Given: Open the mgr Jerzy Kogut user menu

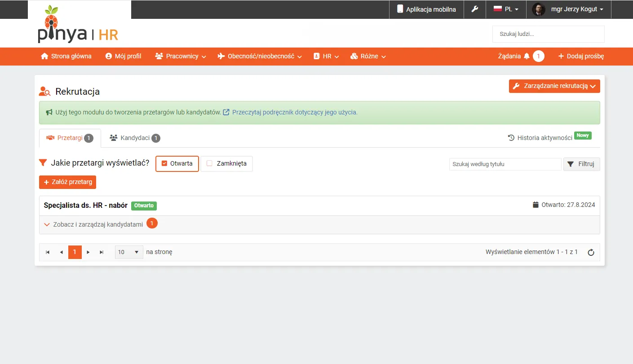Looking at the screenshot, I should point(569,9).
